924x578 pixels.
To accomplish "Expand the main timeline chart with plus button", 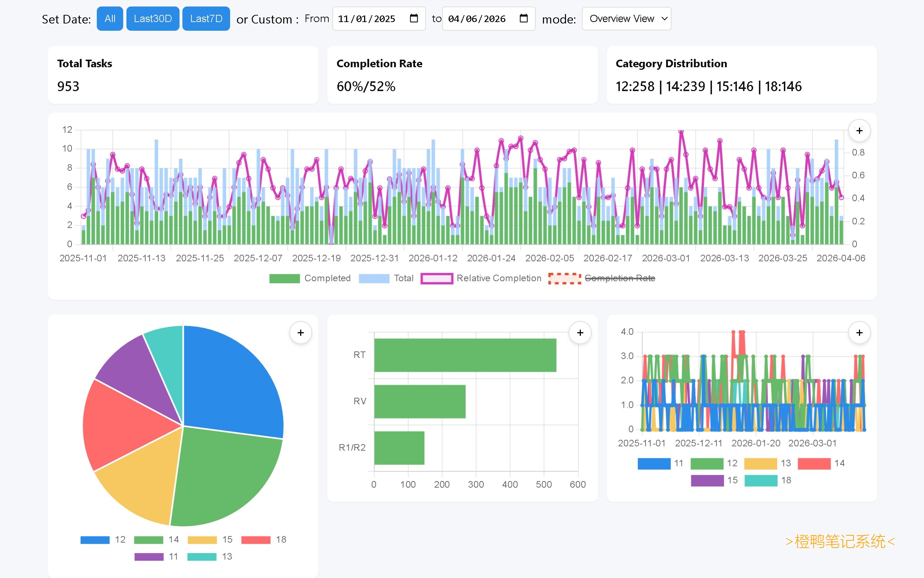I will [859, 131].
